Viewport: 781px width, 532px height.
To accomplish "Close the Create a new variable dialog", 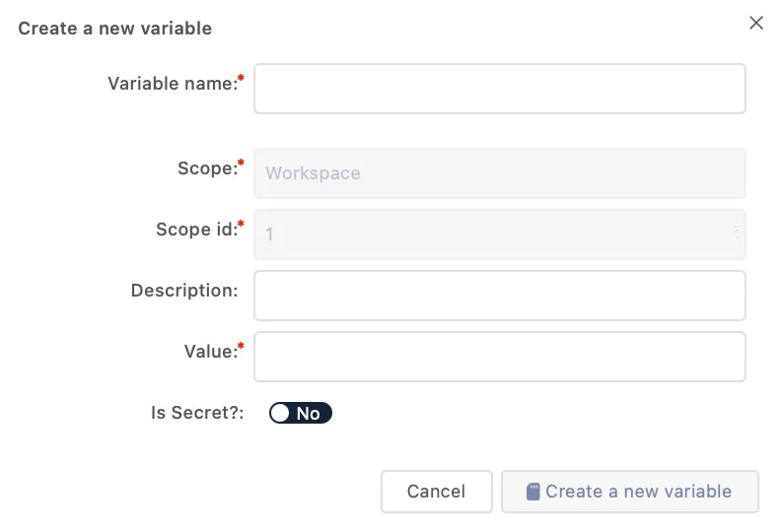I will (x=756, y=23).
